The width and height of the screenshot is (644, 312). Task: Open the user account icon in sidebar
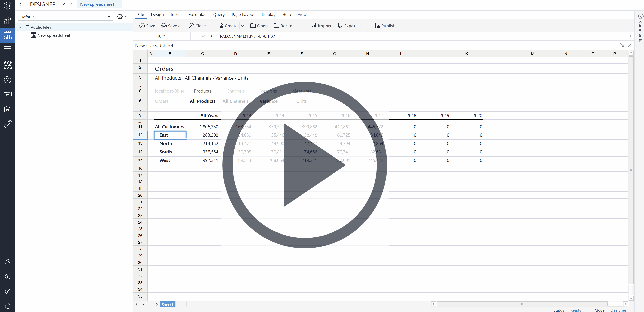point(8,262)
